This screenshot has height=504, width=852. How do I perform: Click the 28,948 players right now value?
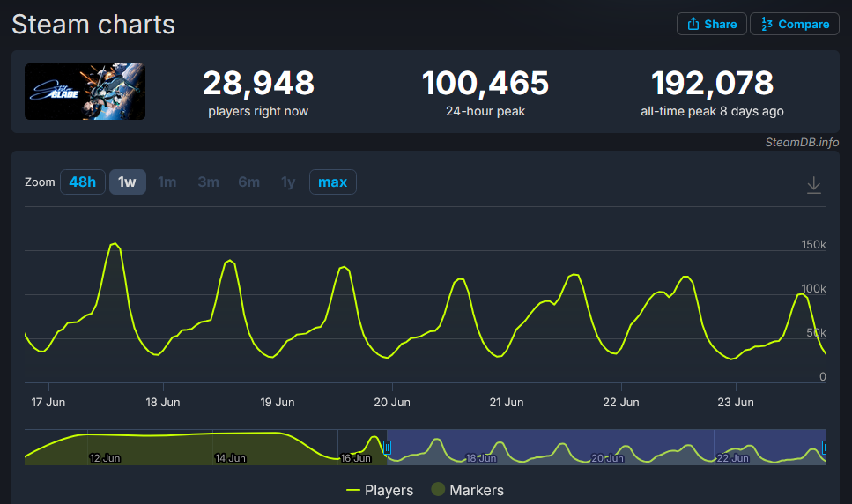click(x=258, y=83)
